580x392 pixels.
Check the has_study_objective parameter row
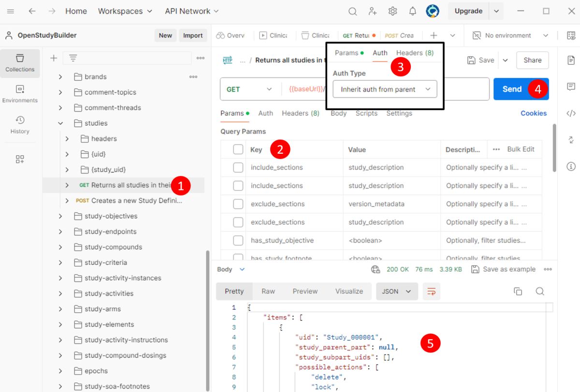click(238, 240)
